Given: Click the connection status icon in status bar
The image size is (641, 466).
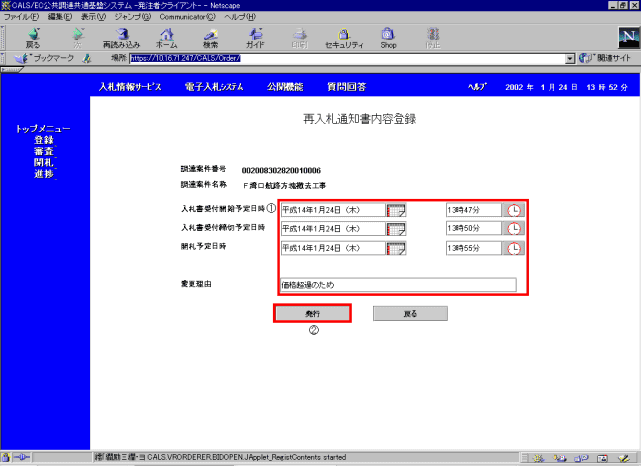Looking at the screenshot, I should [x=20, y=457].
